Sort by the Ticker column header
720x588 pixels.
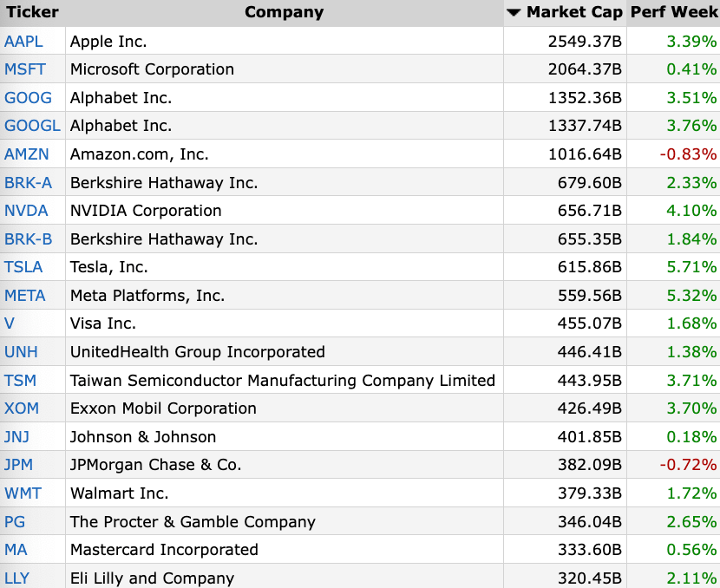(x=32, y=12)
